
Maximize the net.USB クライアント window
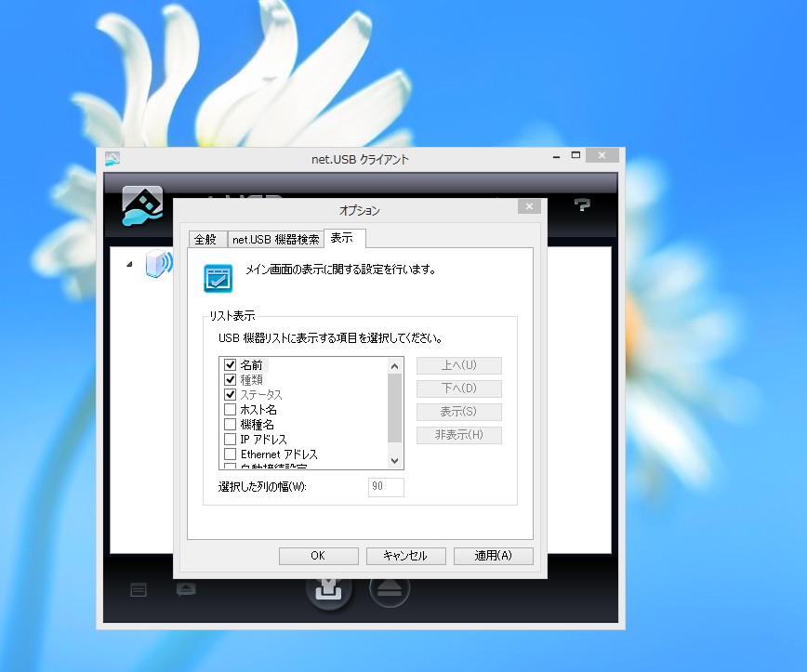pyautogui.click(x=575, y=155)
